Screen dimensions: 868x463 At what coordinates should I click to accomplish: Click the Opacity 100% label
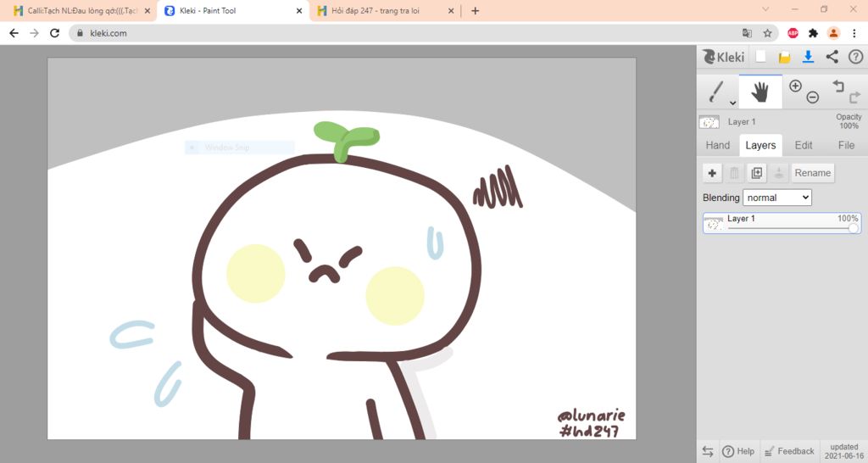(849, 121)
